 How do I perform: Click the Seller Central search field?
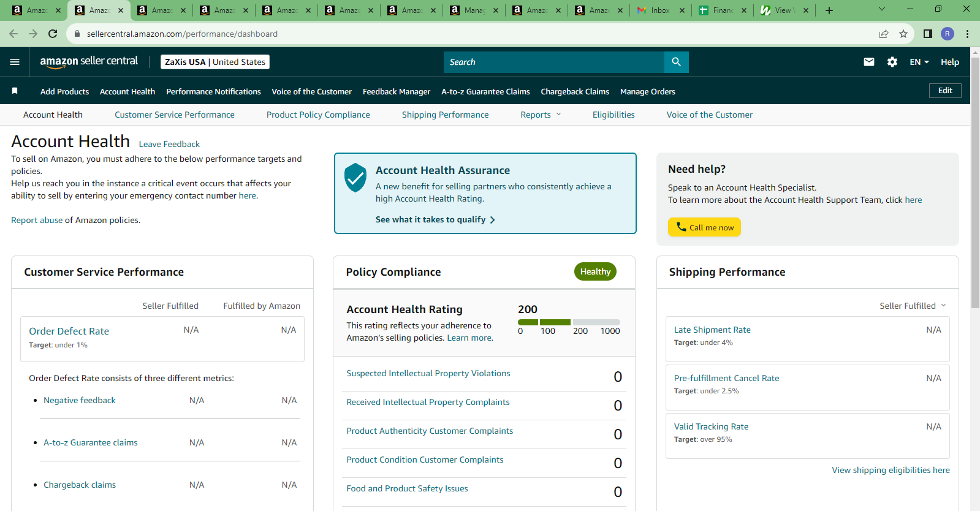click(554, 62)
